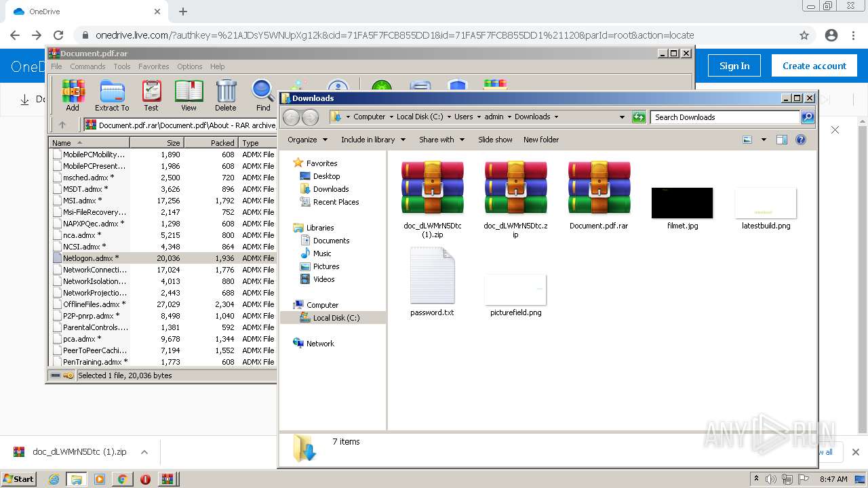The width and height of the screenshot is (868, 488).
Task: Open WinRAR Commands menu
Action: [87, 66]
